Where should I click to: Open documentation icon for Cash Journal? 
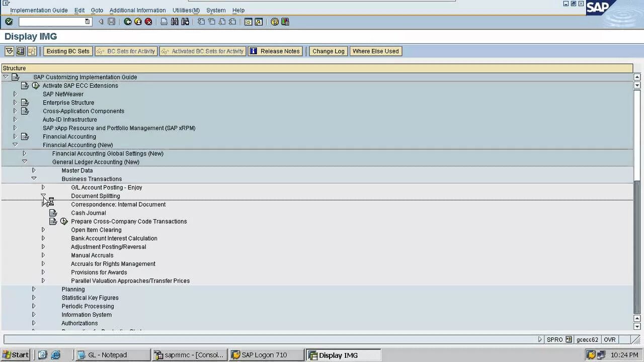53,213
